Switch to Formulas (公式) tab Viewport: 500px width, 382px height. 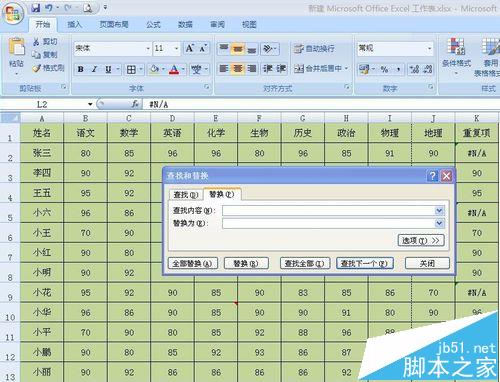click(153, 24)
